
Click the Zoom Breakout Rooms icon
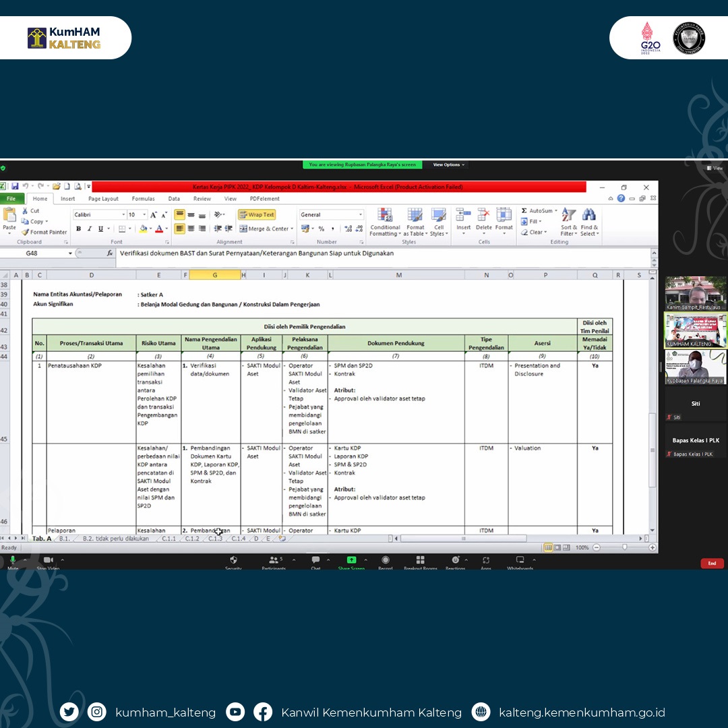421,562
